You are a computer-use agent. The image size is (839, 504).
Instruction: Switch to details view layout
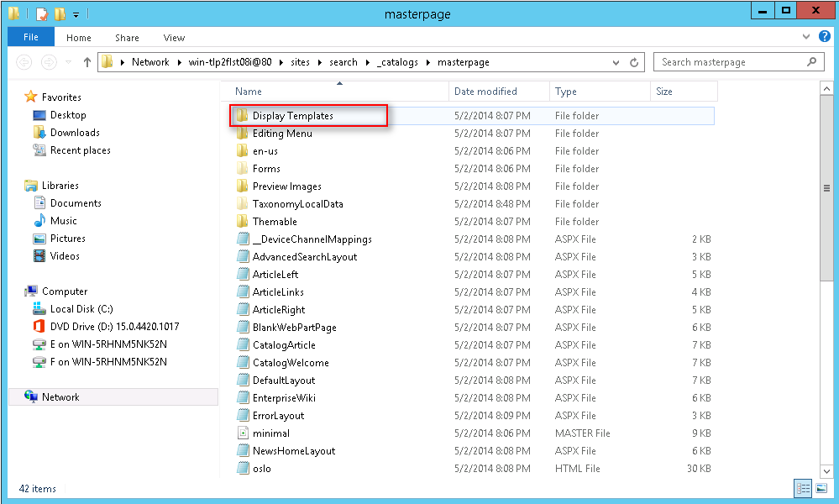click(803, 489)
